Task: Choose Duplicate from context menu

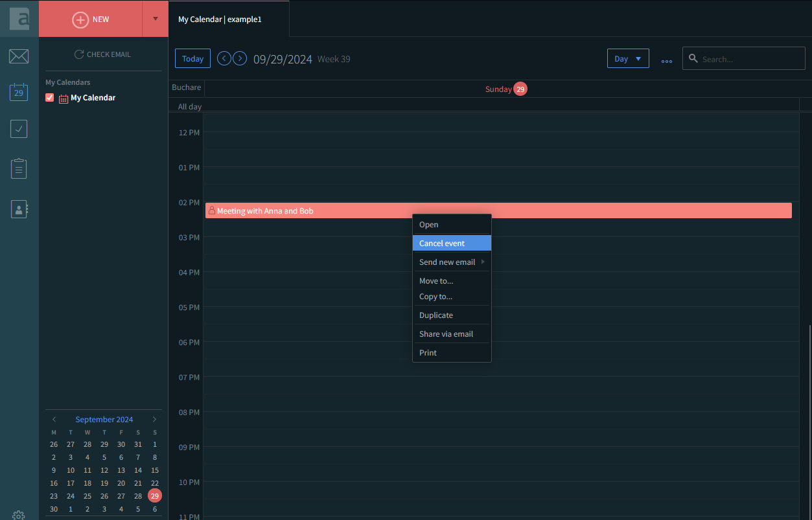Action: 436,315
